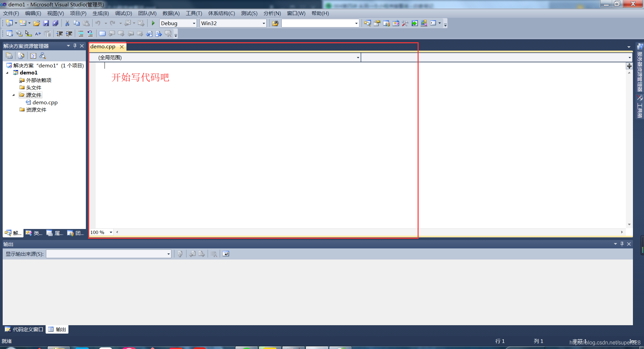Click the editor split-window handle above scrollbar

pos(629,66)
